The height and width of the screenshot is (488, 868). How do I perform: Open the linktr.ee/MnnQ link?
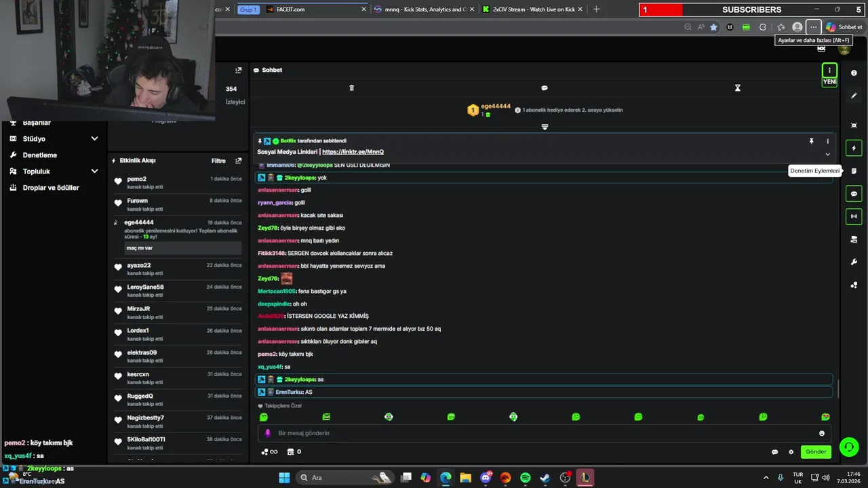click(x=353, y=152)
